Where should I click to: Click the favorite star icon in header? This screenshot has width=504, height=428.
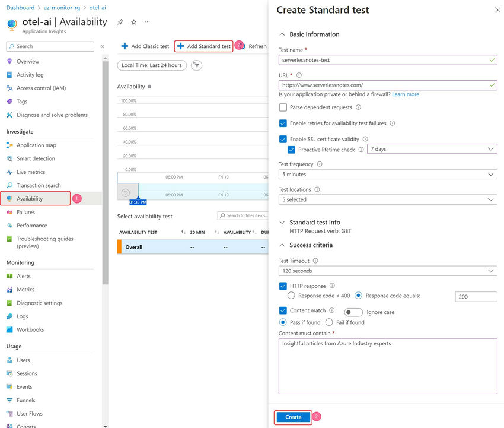pos(134,22)
